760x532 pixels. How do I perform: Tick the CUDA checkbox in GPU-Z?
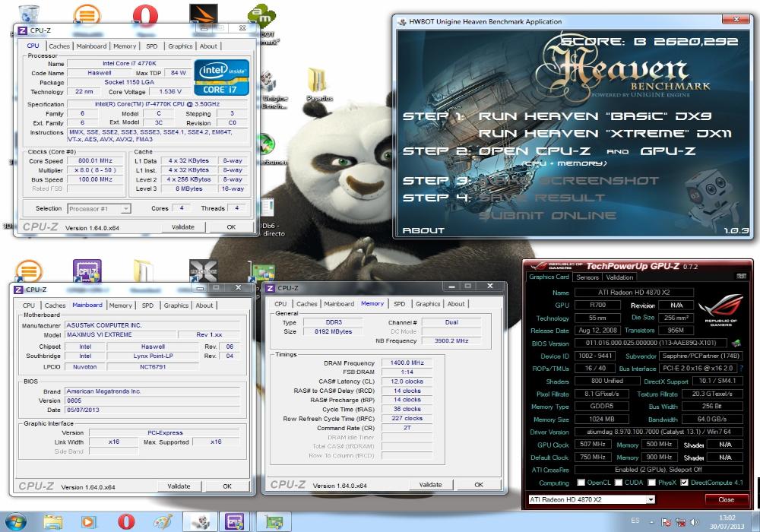(619, 483)
